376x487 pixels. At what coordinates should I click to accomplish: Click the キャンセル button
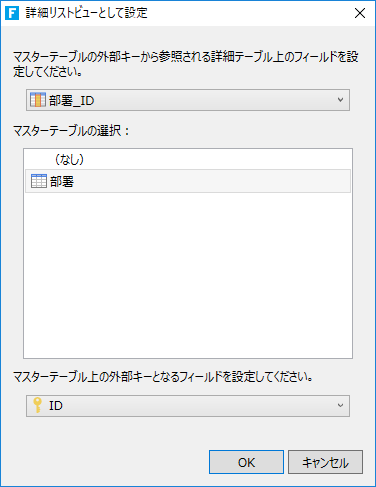pyautogui.click(x=325, y=462)
